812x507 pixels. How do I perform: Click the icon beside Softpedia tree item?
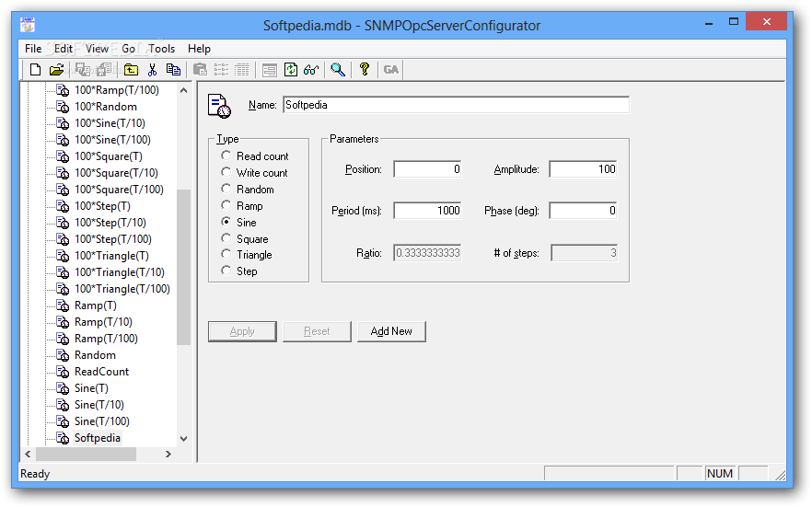pos(63,438)
